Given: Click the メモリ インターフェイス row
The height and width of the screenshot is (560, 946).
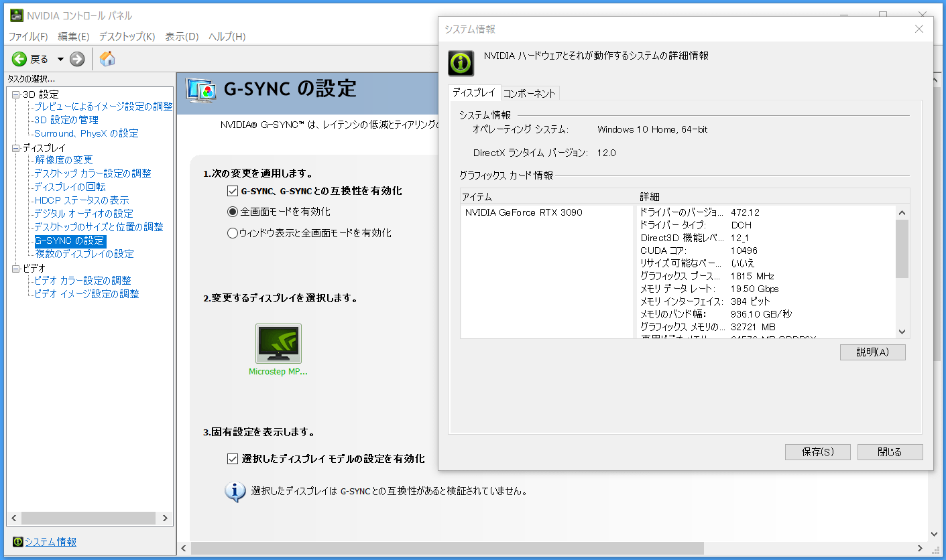Looking at the screenshot, I should [766, 301].
